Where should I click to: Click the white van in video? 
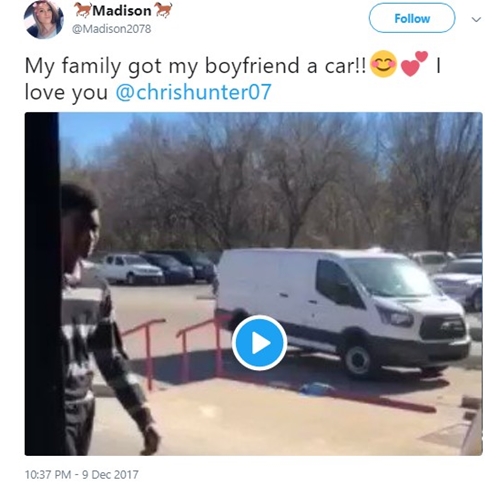pos(343,312)
